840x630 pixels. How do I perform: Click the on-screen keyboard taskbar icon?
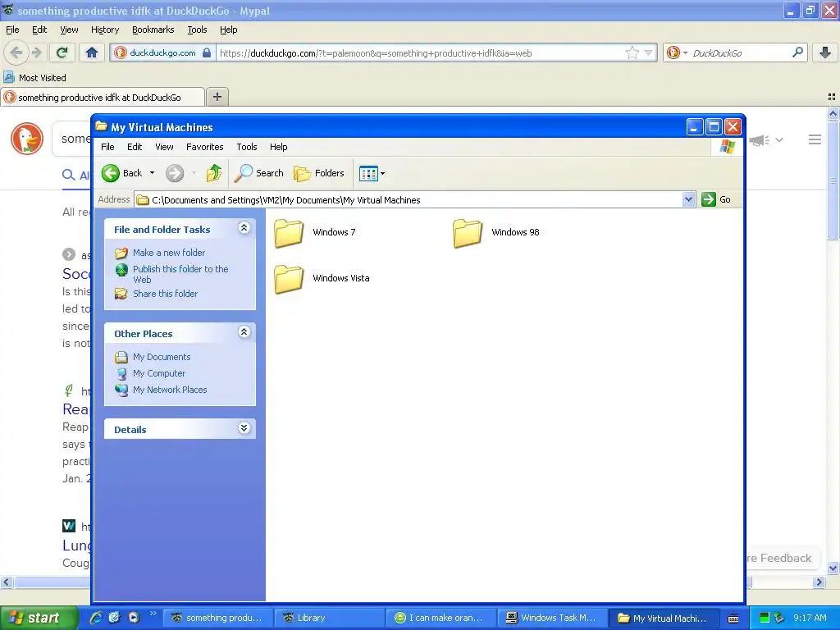733,619
